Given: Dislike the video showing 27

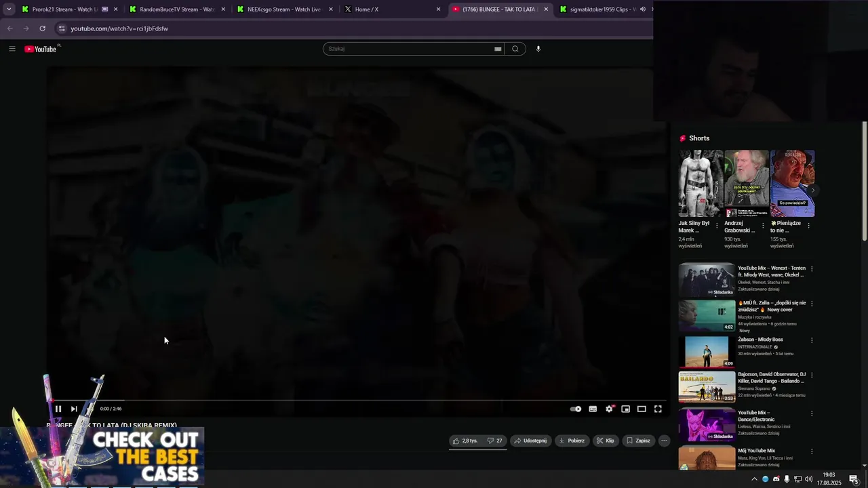Looking at the screenshot, I should 495,441.
